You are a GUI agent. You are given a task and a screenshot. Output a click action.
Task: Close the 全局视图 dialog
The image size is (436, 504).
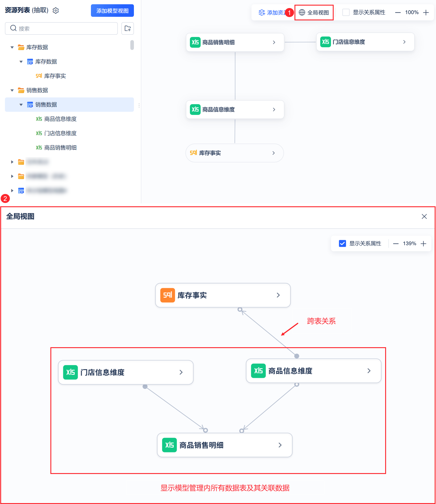click(424, 216)
